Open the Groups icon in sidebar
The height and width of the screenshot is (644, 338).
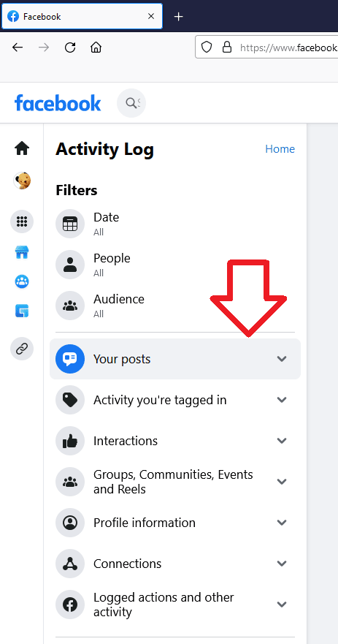tap(22, 281)
